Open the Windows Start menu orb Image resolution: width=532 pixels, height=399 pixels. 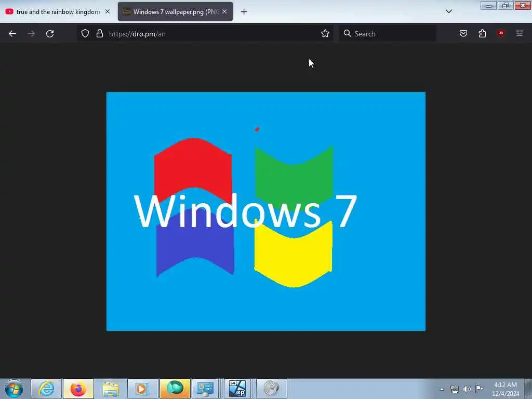(14, 389)
